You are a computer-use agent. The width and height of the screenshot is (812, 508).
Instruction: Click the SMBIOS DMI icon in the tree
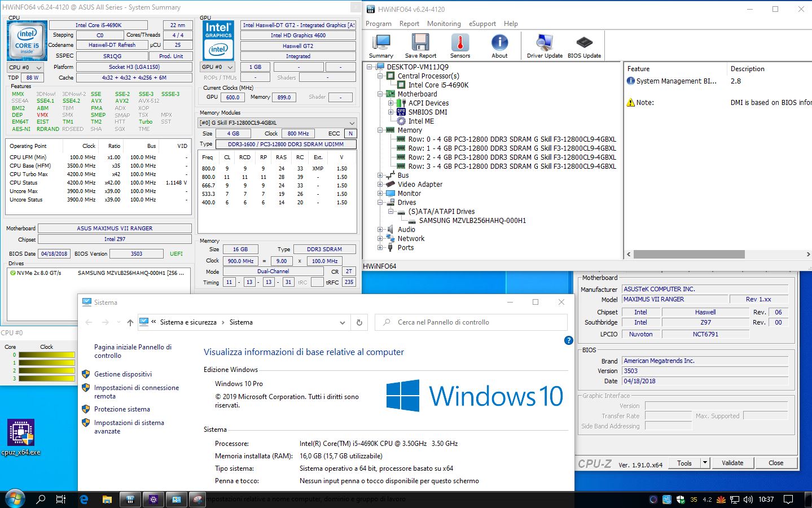(401, 112)
